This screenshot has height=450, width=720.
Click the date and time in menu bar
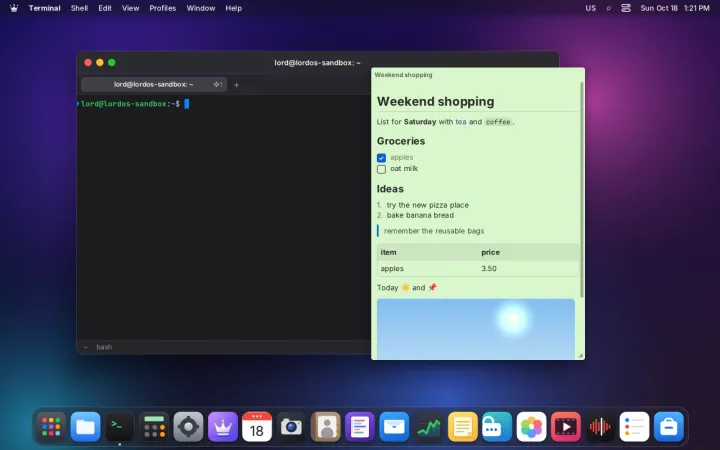(x=675, y=8)
